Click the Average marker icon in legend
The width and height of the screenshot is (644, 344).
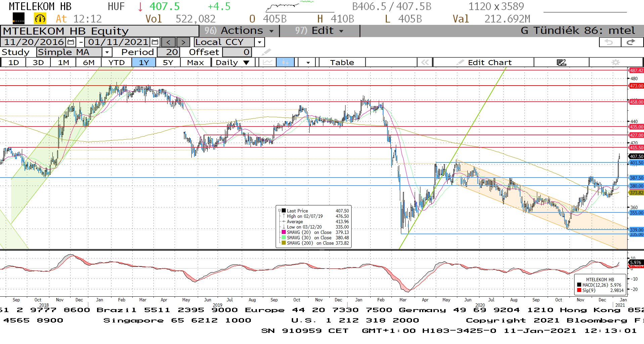284,222
